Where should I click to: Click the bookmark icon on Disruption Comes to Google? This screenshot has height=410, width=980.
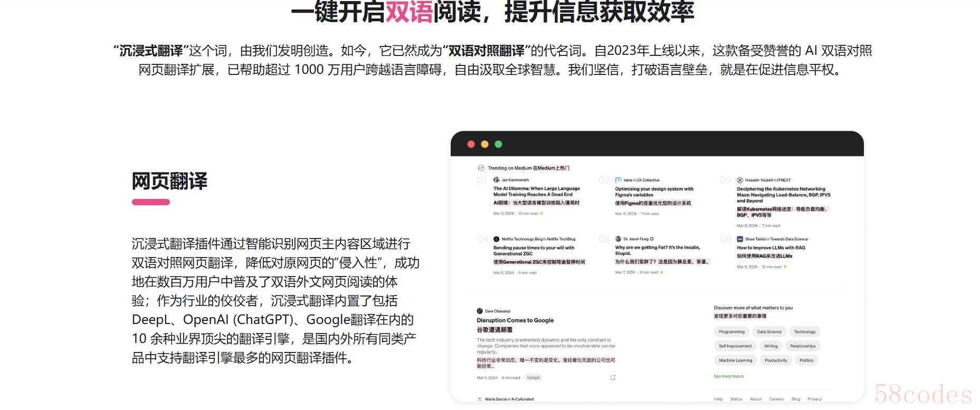pos(613,378)
